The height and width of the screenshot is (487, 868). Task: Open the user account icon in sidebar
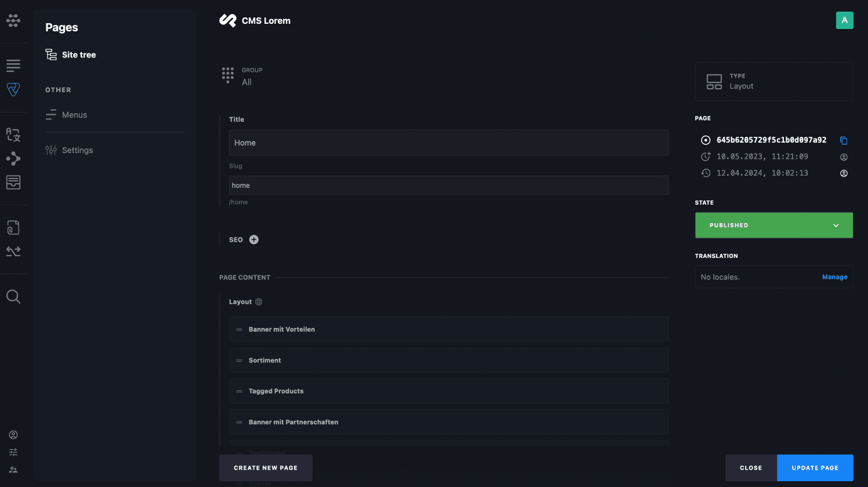pos(13,435)
